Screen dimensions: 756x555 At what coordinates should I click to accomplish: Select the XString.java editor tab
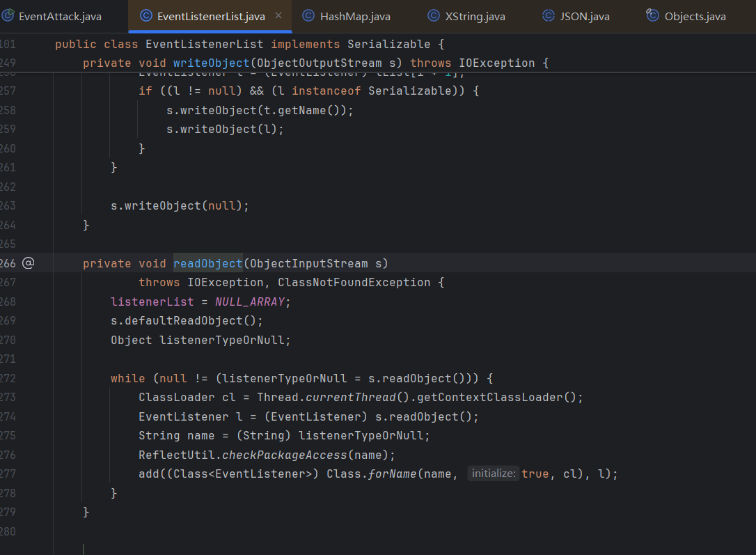click(475, 16)
